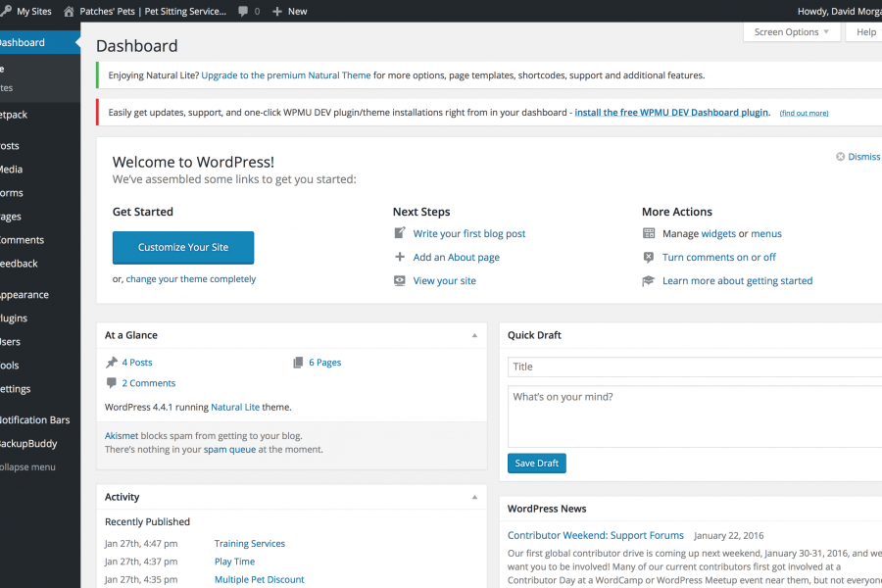Open the Play Time post link

[x=234, y=562]
